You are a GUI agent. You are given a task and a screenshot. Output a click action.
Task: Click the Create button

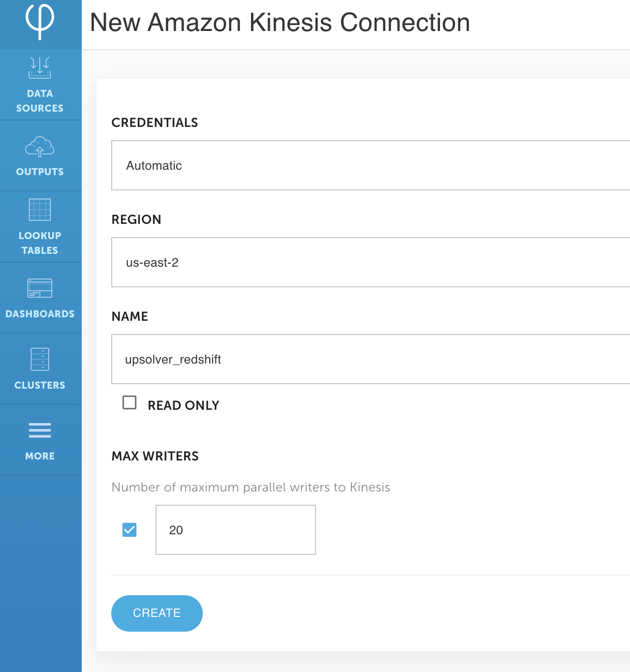pos(157,613)
